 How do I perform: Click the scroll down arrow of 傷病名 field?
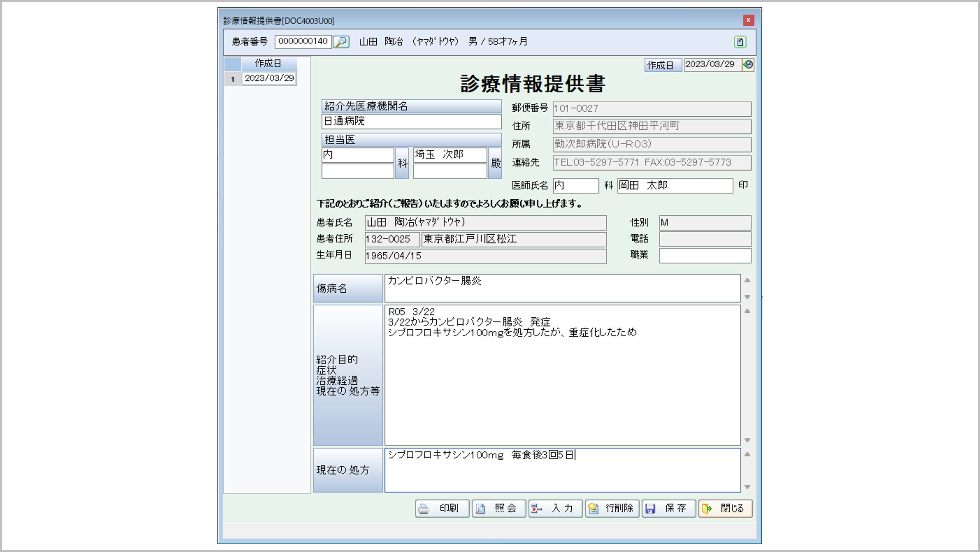pos(747,297)
